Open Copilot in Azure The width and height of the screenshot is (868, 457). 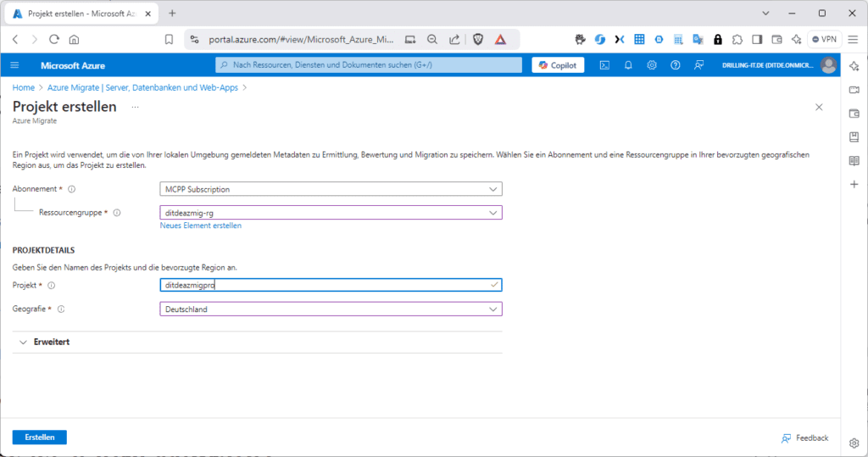click(558, 65)
